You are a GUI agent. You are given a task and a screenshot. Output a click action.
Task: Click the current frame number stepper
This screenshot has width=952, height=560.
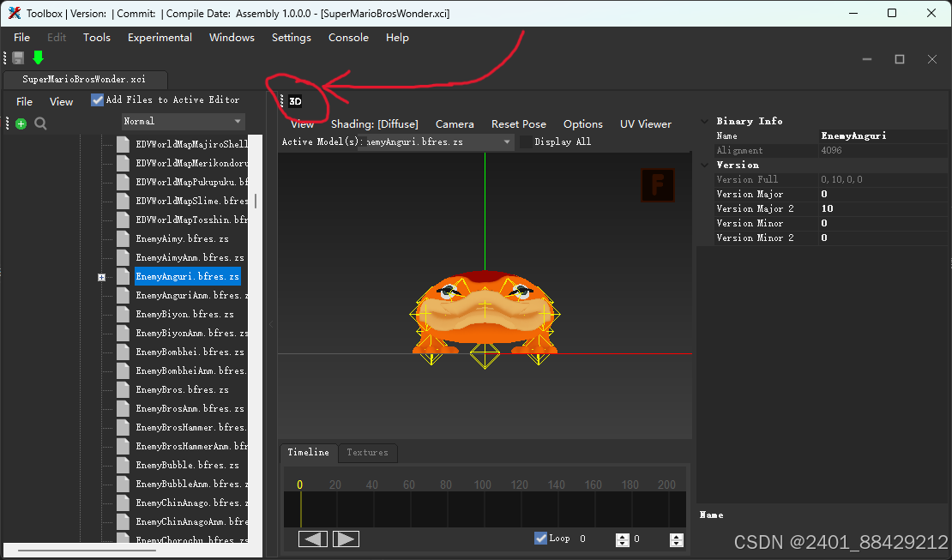pyautogui.click(x=623, y=539)
